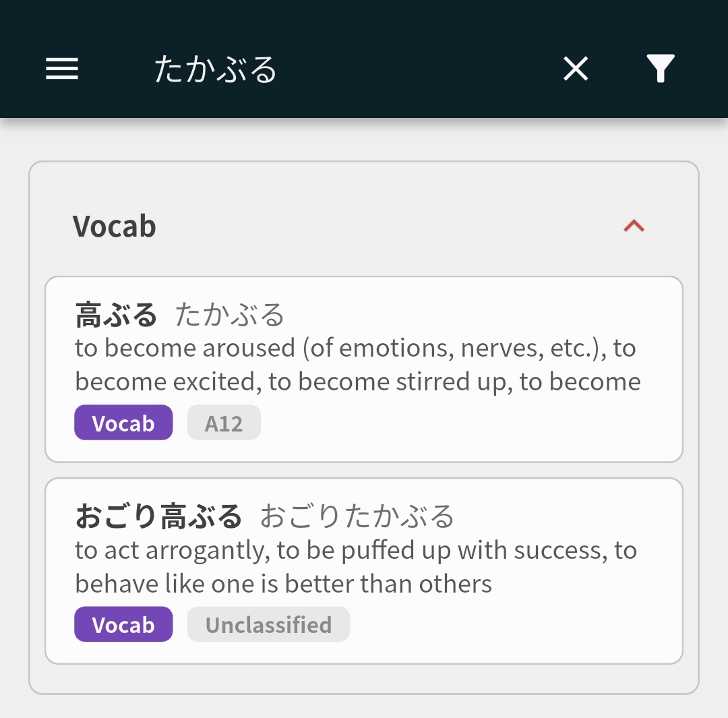Clear the search text with the X icon
This screenshot has width=728, height=718.
click(576, 69)
